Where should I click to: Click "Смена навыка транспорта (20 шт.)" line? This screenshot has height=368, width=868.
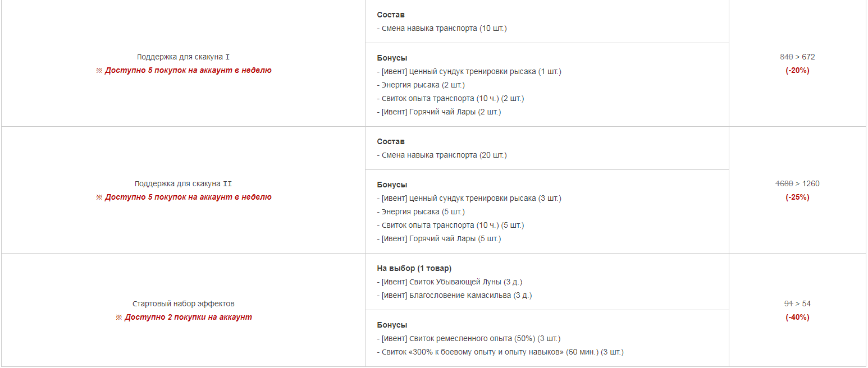click(442, 155)
